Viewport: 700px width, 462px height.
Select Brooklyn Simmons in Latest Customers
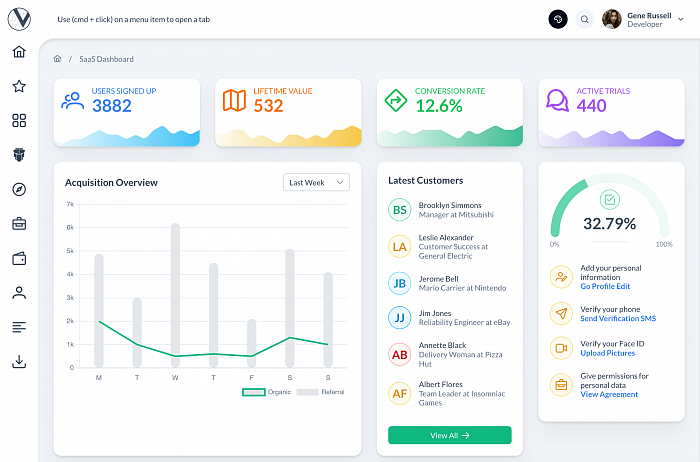coord(450,210)
